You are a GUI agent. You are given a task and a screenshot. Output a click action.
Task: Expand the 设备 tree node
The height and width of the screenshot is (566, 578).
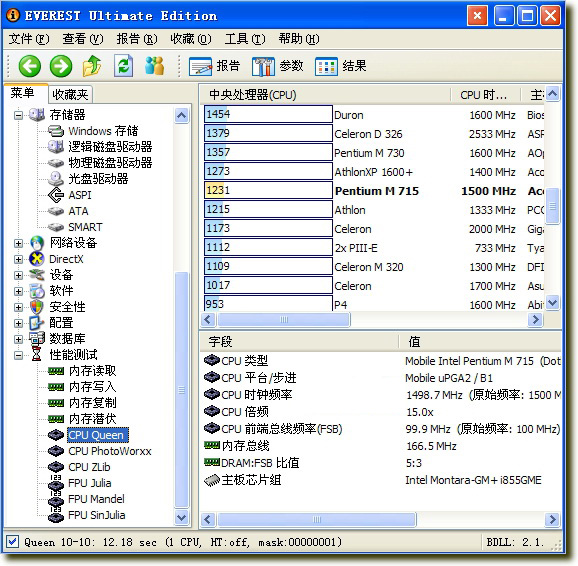point(18,275)
